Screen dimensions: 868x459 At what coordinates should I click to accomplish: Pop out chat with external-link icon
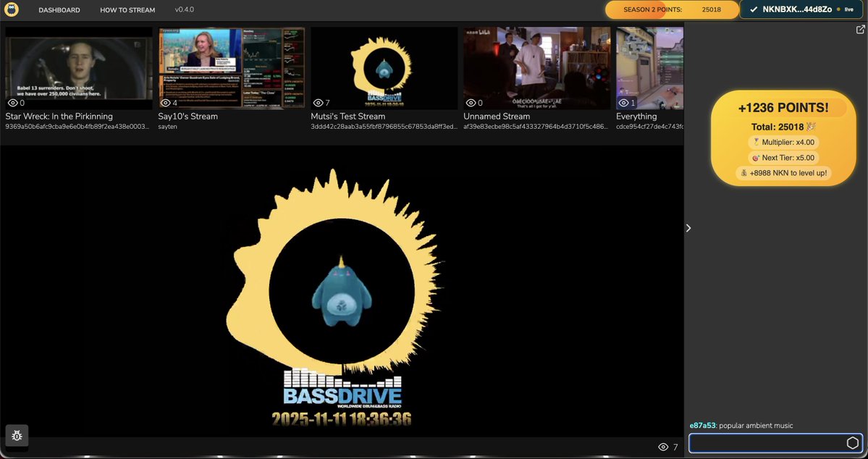pos(860,30)
